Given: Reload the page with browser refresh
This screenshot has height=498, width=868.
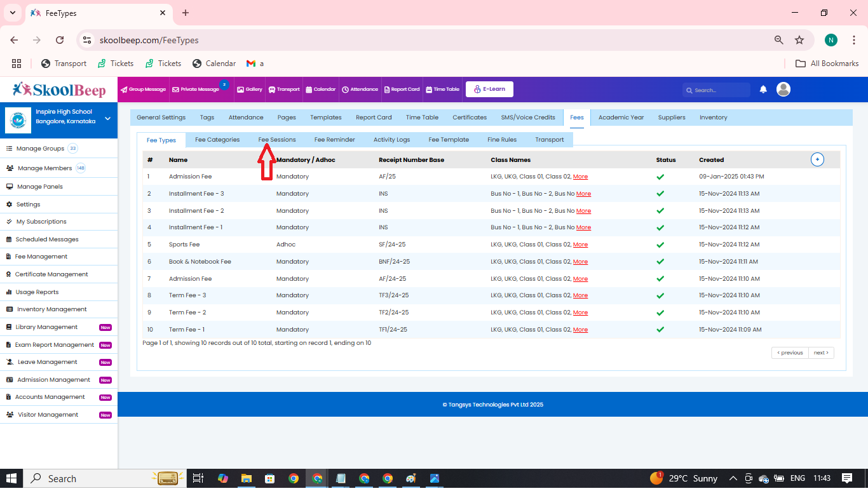Looking at the screenshot, I should [x=60, y=40].
